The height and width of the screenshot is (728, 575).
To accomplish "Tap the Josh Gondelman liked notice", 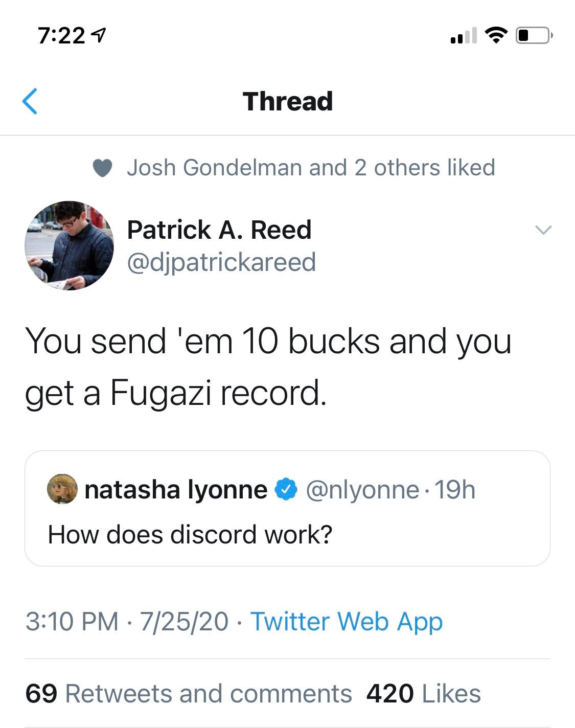I will pyautogui.click(x=311, y=168).
